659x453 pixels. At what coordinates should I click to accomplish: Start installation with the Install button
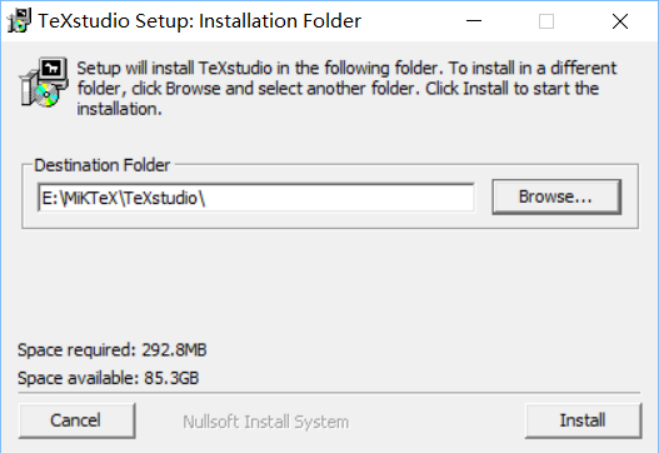point(583,420)
